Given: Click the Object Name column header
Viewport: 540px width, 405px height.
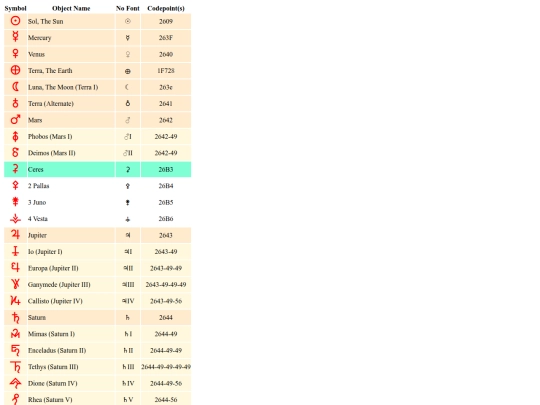Looking at the screenshot, I should tap(71, 8).
